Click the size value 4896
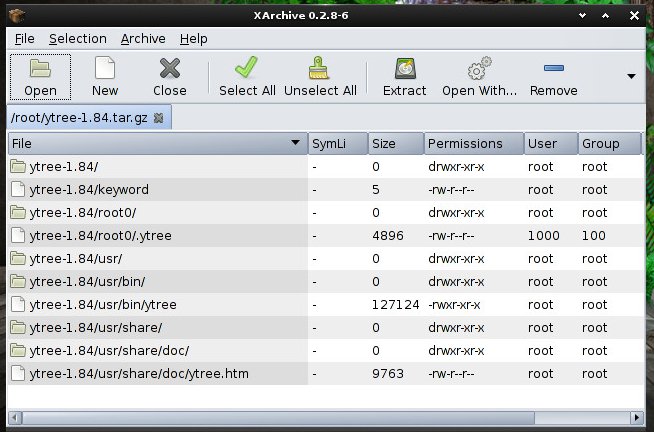This screenshot has height=432, width=654. (x=388, y=236)
